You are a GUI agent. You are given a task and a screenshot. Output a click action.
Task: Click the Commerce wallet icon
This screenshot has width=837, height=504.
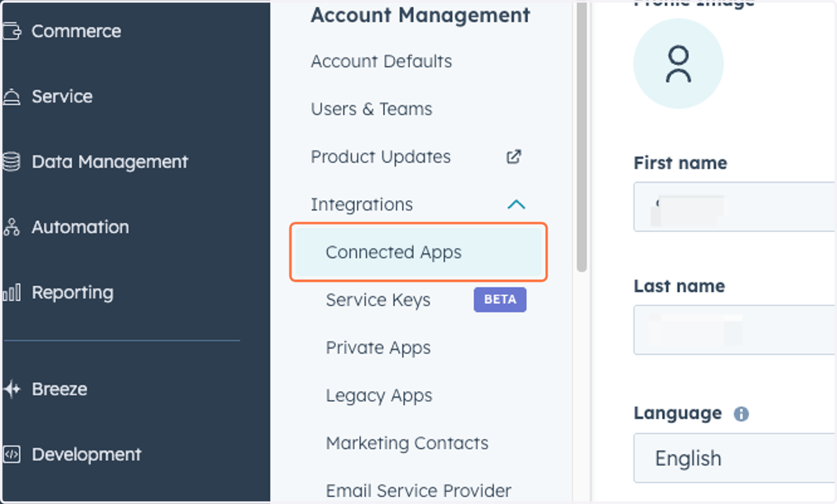pos(11,31)
